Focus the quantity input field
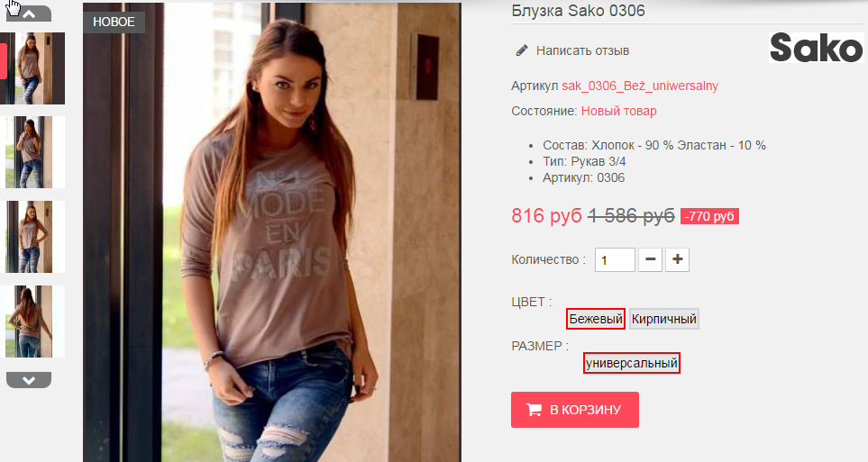Image resolution: width=868 pixels, height=462 pixels. (x=615, y=259)
